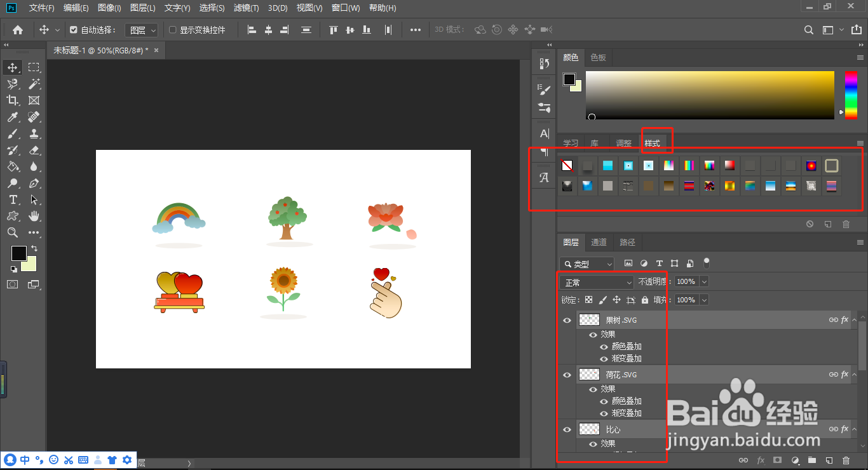
Task: Select the Move tool in toolbox
Action: click(13, 67)
